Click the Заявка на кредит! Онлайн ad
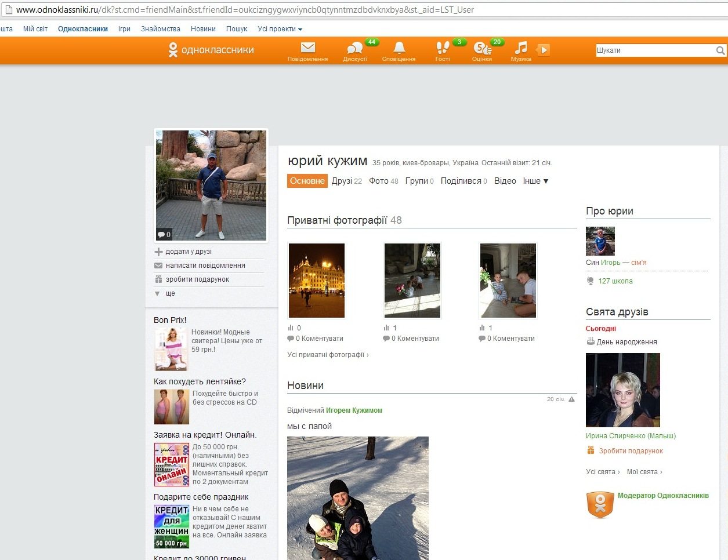This screenshot has height=560, width=728. tap(205, 435)
